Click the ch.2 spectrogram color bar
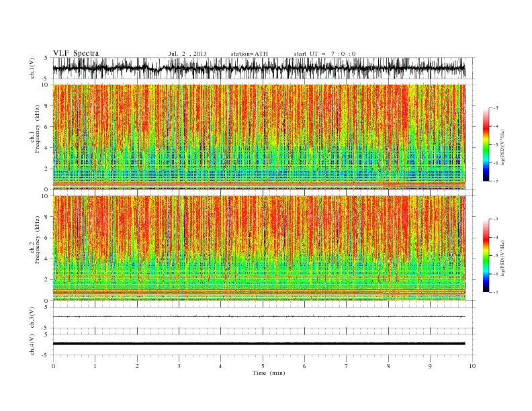Image resolution: width=532 pixels, height=411 pixels. [486, 256]
